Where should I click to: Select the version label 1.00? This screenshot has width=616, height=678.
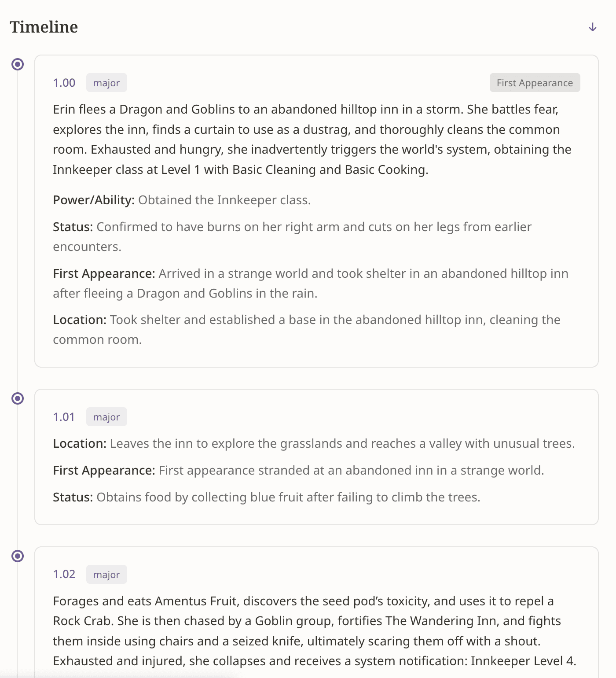point(64,82)
